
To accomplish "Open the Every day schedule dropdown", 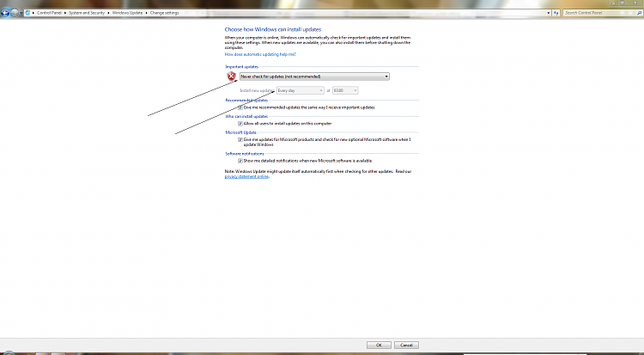I will coord(301,90).
